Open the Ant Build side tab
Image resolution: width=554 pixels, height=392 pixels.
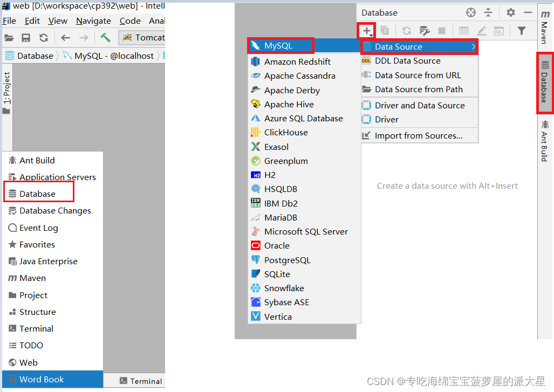tap(545, 141)
